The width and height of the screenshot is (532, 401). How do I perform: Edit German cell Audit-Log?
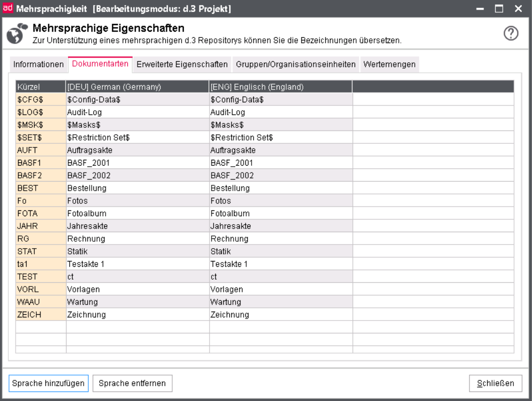coord(138,112)
